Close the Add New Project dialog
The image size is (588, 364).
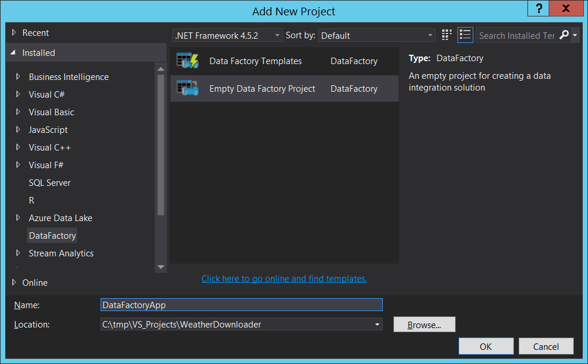coord(566,8)
